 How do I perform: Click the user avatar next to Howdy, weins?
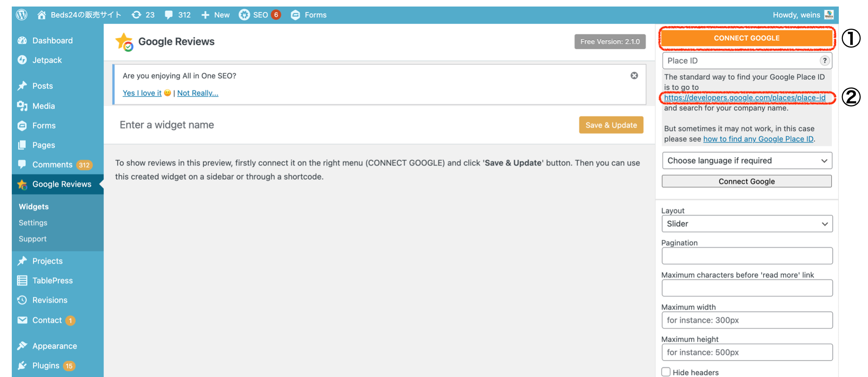click(x=829, y=15)
